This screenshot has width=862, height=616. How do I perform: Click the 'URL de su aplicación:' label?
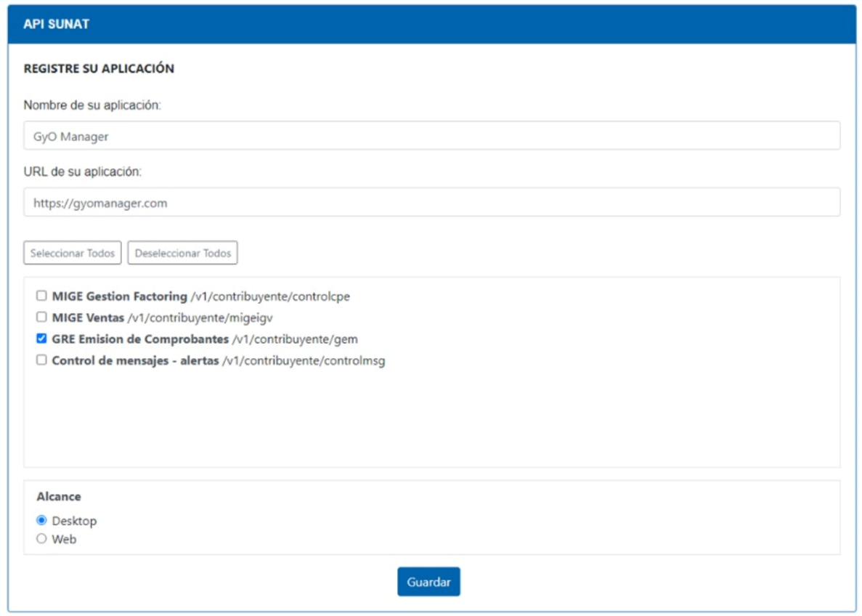[x=83, y=171]
